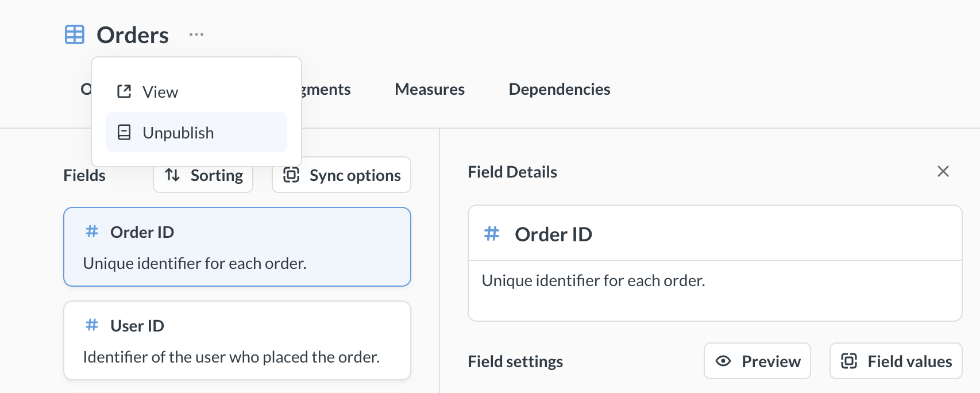Click the field description text in Field Details
The height and width of the screenshot is (393, 980).
click(593, 281)
